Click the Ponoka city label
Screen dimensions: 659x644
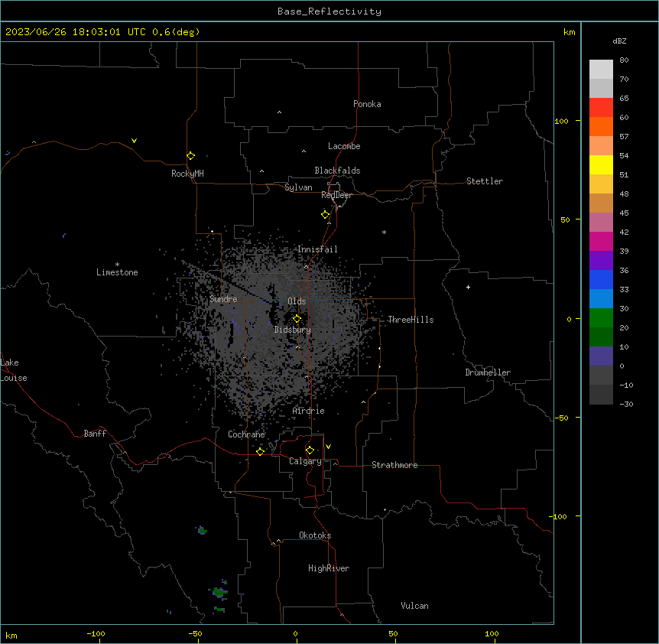click(367, 104)
